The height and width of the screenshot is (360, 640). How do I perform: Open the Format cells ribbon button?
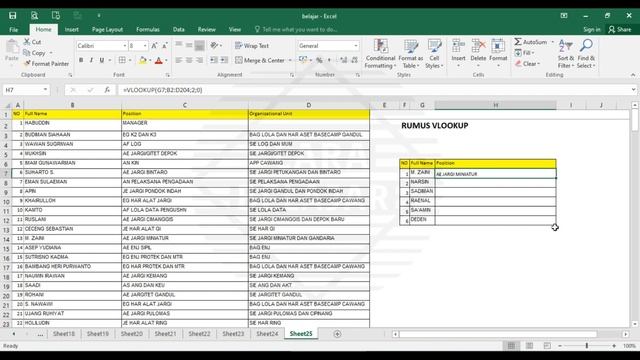[x=498, y=54]
